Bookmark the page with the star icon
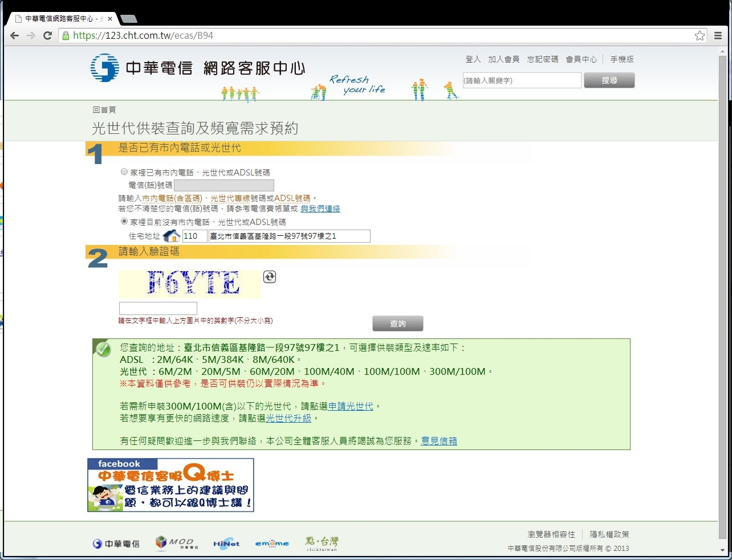732x560 pixels. coord(700,35)
